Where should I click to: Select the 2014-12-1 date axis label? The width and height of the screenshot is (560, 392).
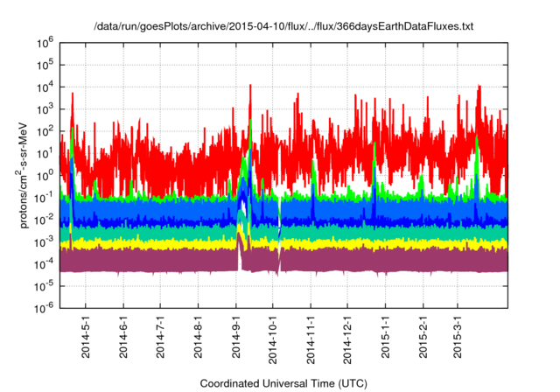click(347, 339)
